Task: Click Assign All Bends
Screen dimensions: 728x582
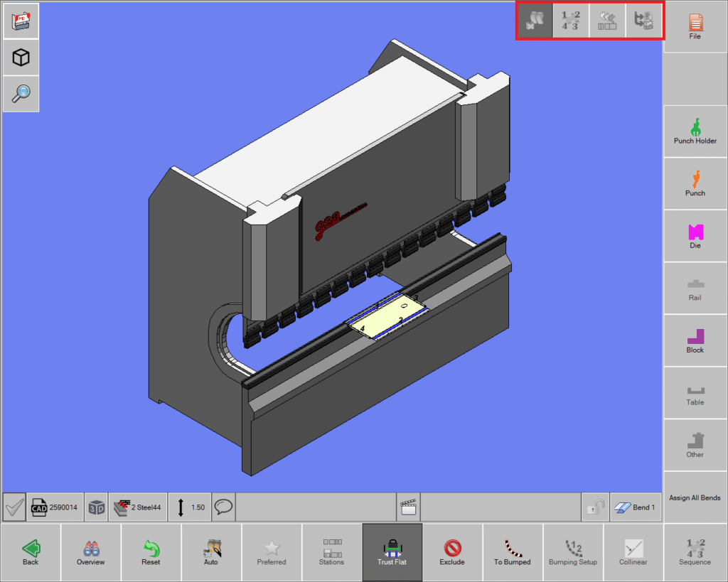Action: (x=695, y=497)
